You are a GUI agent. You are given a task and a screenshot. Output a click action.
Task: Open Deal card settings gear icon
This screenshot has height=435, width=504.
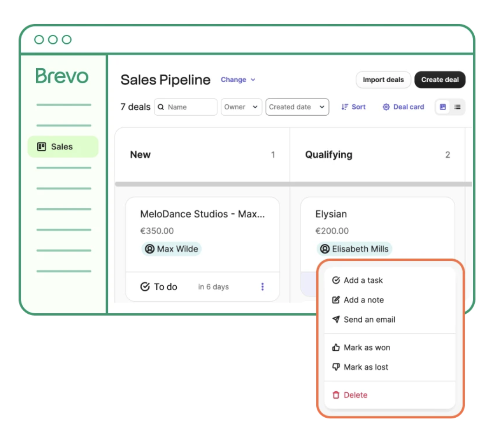point(386,107)
